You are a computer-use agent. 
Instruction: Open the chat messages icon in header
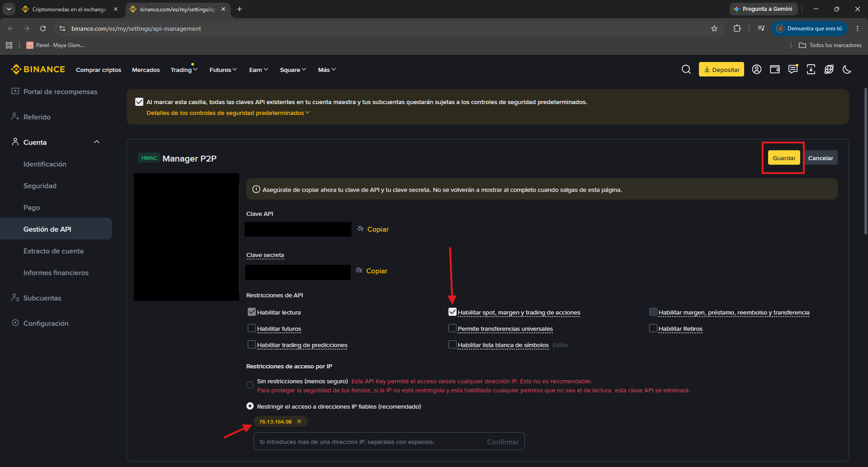click(x=793, y=70)
